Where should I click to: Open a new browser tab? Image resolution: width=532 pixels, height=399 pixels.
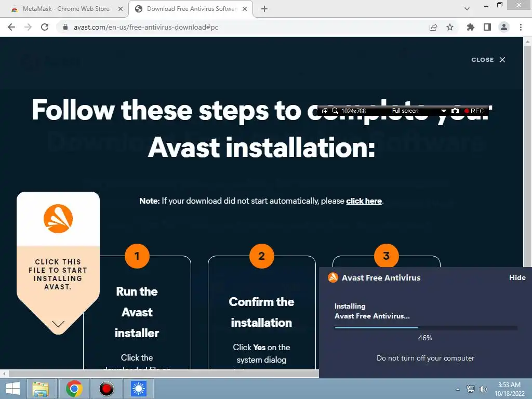pos(264,9)
